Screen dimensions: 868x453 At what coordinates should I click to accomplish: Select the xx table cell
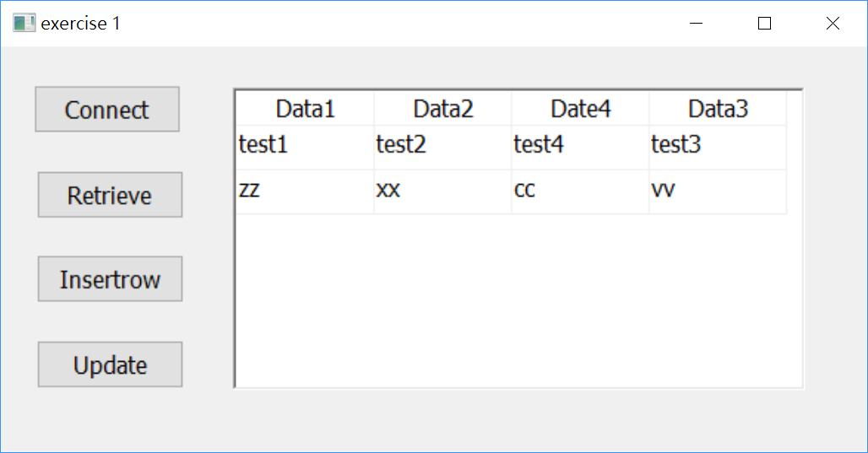pyautogui.click(x=442, y=191)
